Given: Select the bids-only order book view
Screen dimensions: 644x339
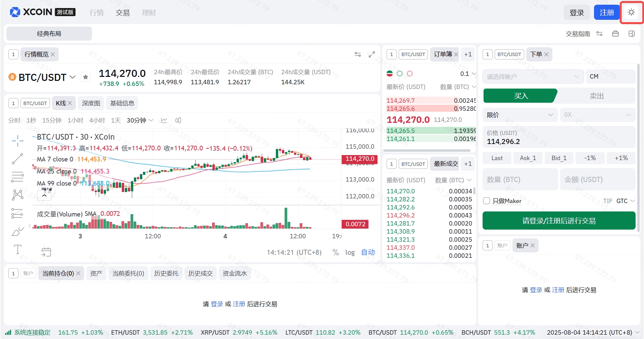Looking at the screenshot, I should pos(399,74).
